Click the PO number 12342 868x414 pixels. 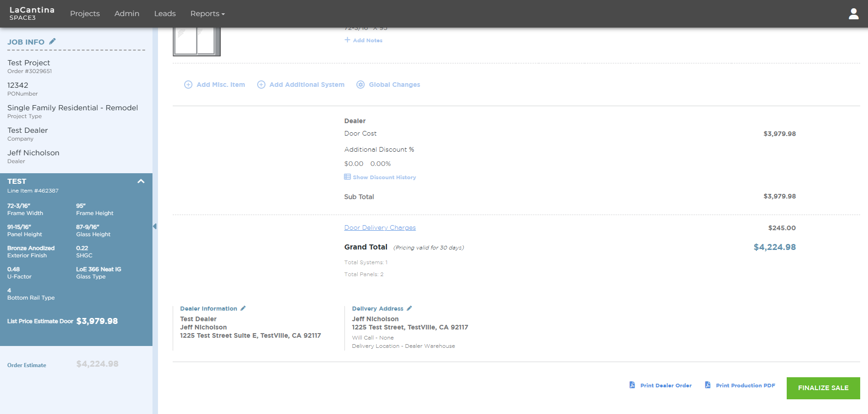point(17,85)
